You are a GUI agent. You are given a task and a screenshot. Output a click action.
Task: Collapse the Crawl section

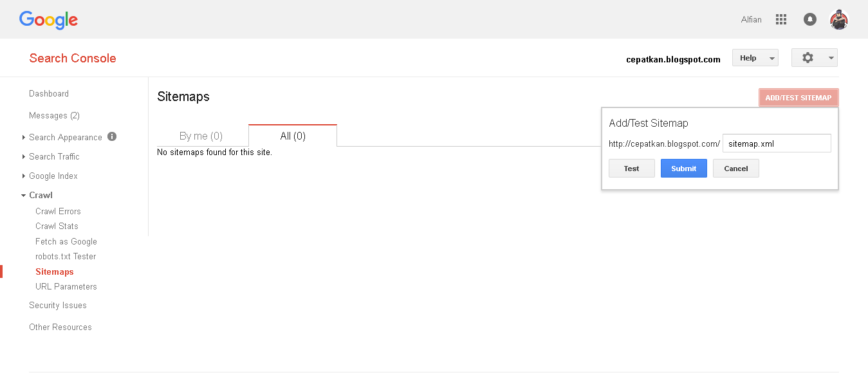pyautogui.click(x=41, y=195)
